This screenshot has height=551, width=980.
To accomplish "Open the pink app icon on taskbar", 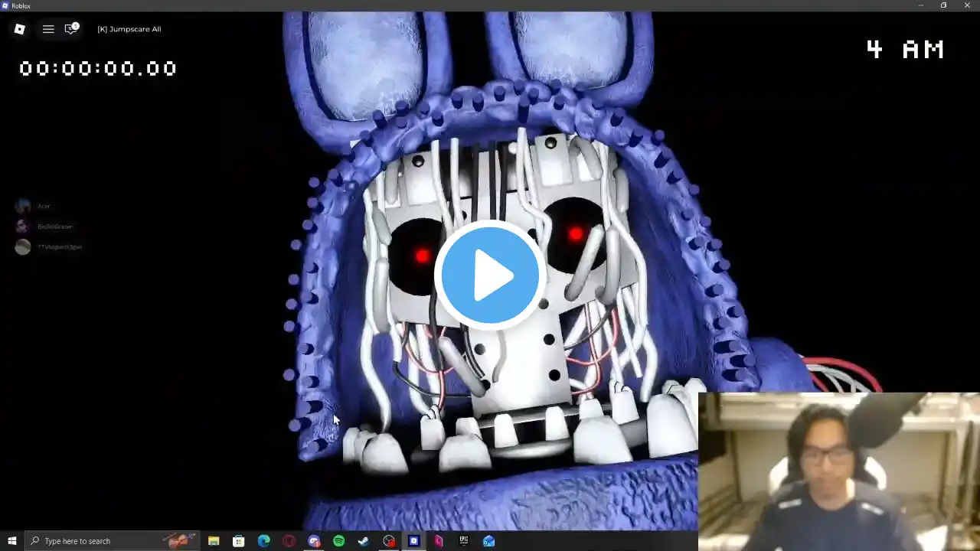I will [x=439, y=541].
